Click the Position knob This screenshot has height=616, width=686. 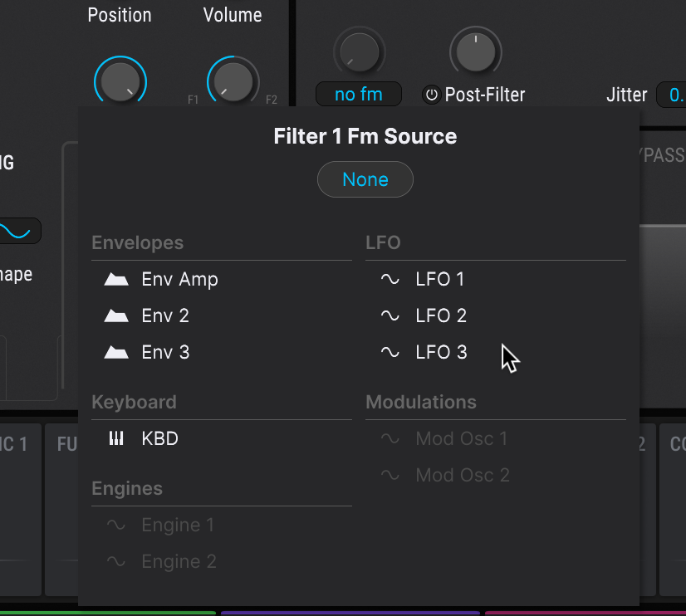(x=120, y=82)
